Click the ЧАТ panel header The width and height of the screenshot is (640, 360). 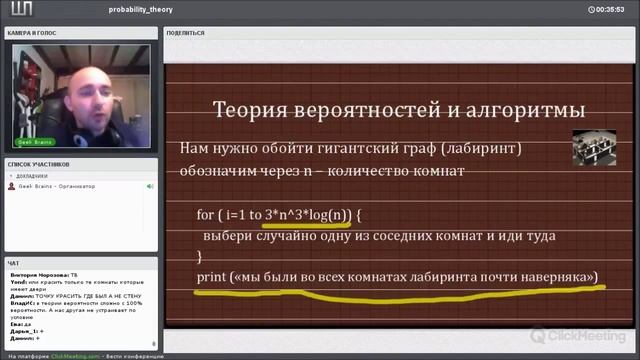pyautogui.click(x=81, y=263)
